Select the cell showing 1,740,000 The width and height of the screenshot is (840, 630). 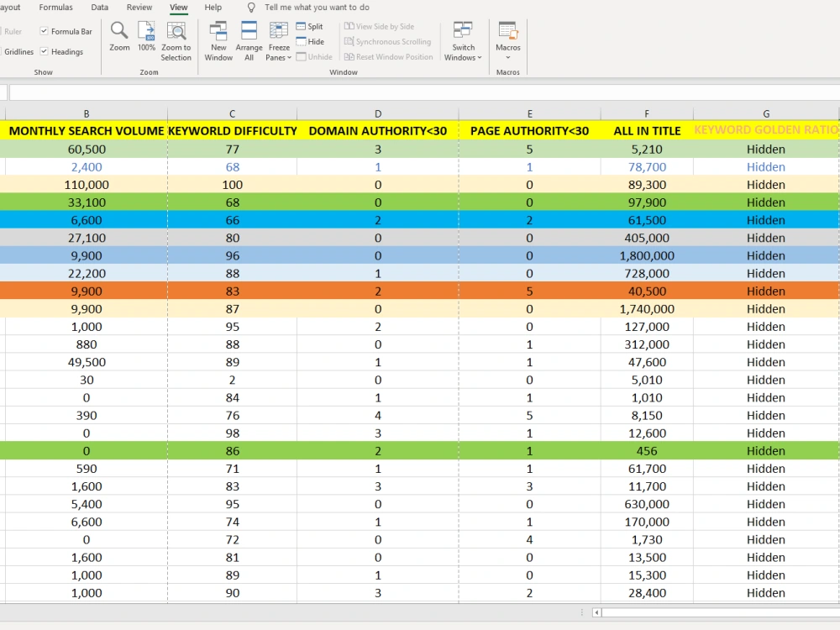point(647,308)
